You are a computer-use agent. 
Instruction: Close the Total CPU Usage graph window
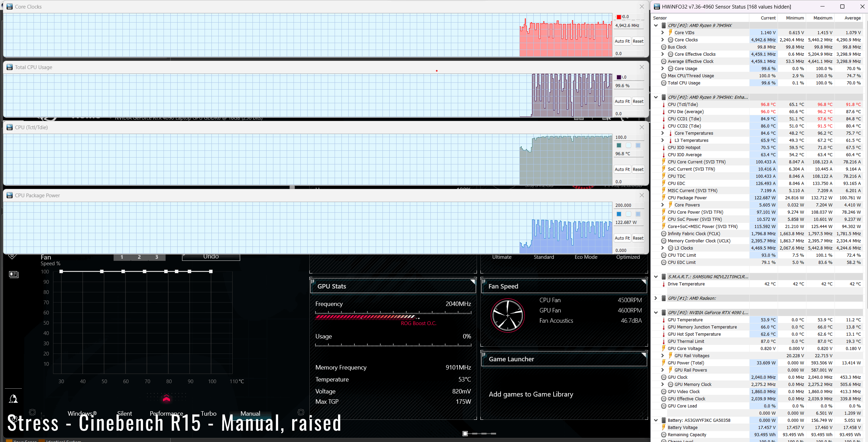[x=642, y=67]
